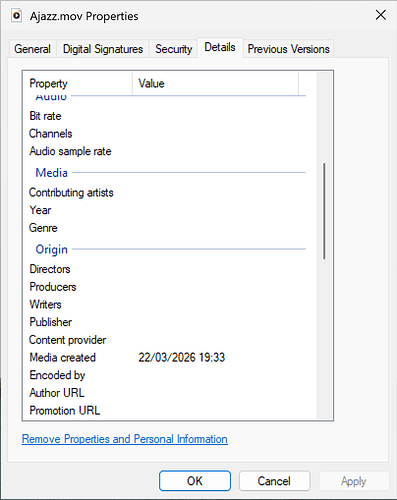The image size is (397, 500).
Task: Select the Details tab
Action: pos(220,47)
